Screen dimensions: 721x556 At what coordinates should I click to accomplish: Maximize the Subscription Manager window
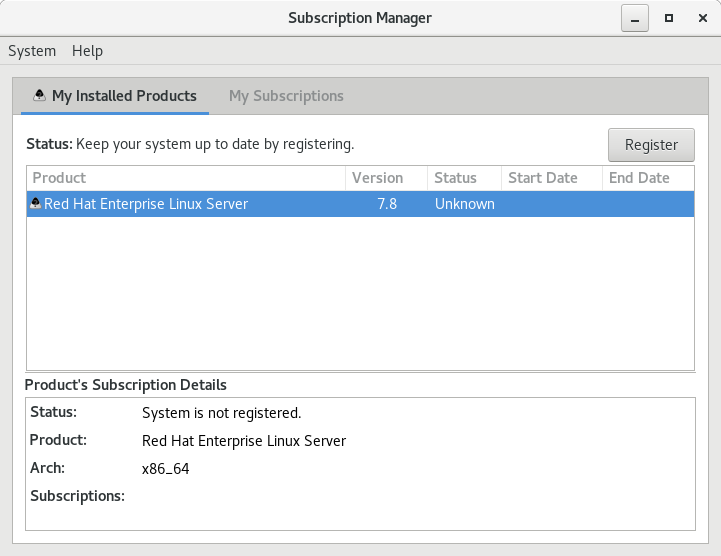[669, 19]
